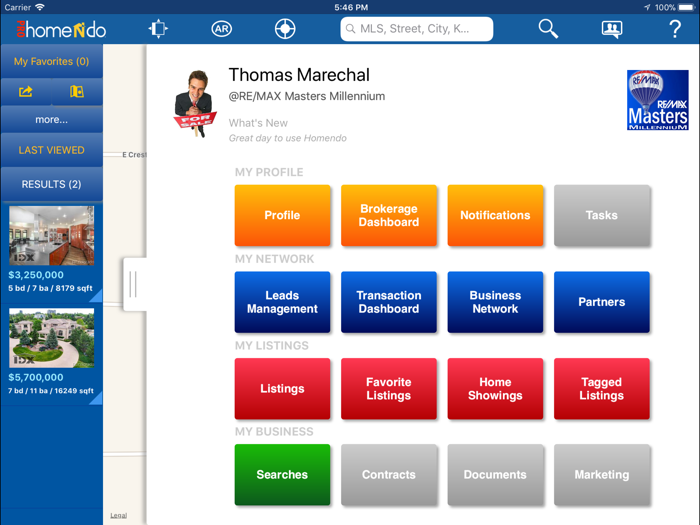Open Leads Management tile
This screenshot has width=700, height=525.
point(283,302)
